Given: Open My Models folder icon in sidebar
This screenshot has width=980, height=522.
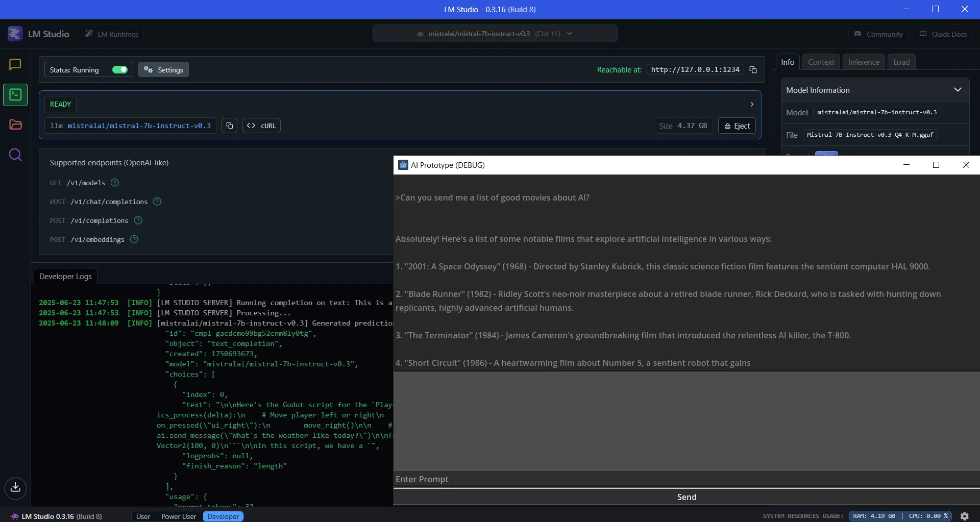Looking at the screenshot, I should coord(15,125).
